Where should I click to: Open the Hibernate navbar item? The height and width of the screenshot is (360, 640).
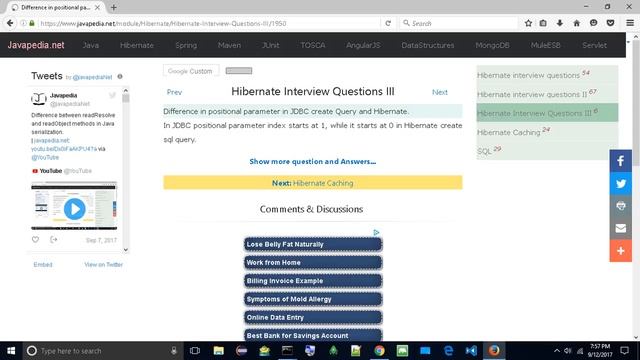(137, 45)
